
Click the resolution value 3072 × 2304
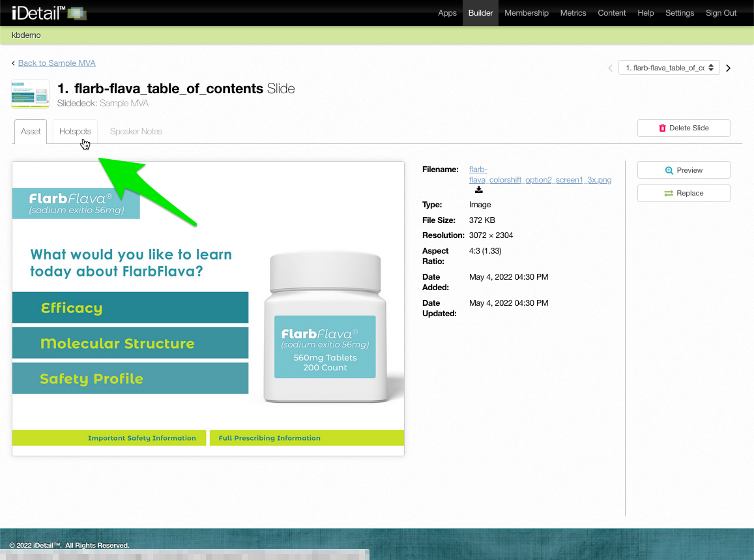pyautogui.click(x=491, y=235)
